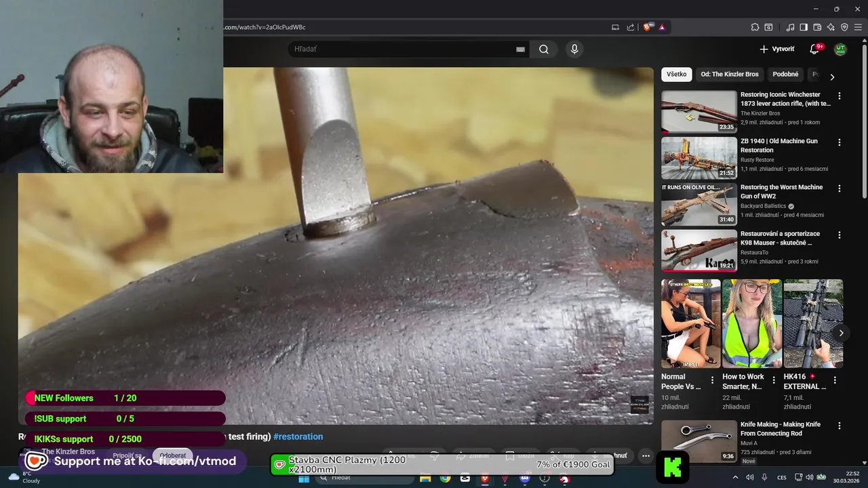Click the Brave Shields lion icon
The image size is (868, 488).
point(648,27)
